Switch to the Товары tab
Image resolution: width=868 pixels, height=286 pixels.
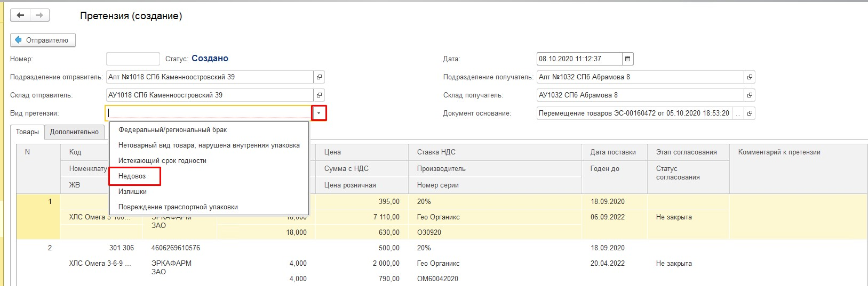coord(27,132)
